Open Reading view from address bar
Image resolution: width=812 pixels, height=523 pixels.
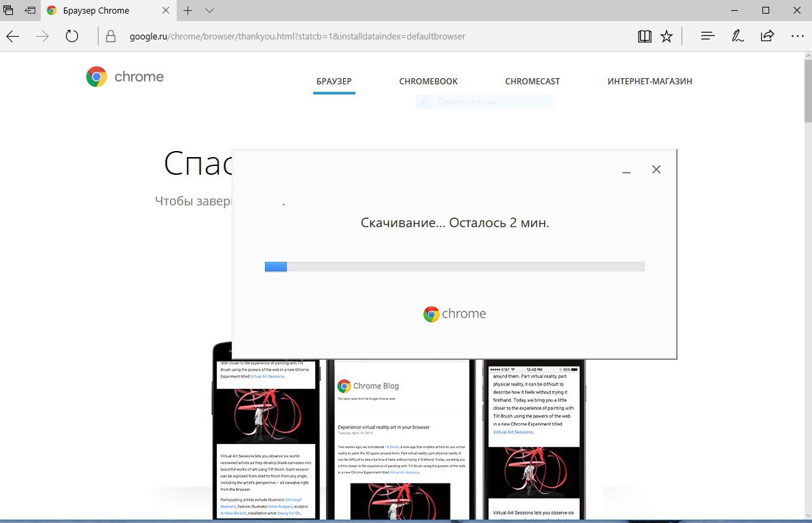pyautogui.click(x=644, y=36)
